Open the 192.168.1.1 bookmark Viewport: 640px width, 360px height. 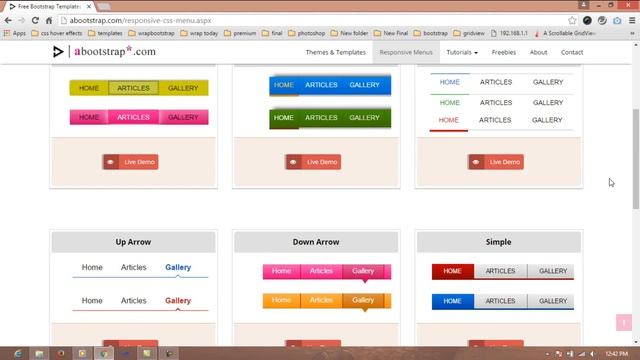point(509,33)
